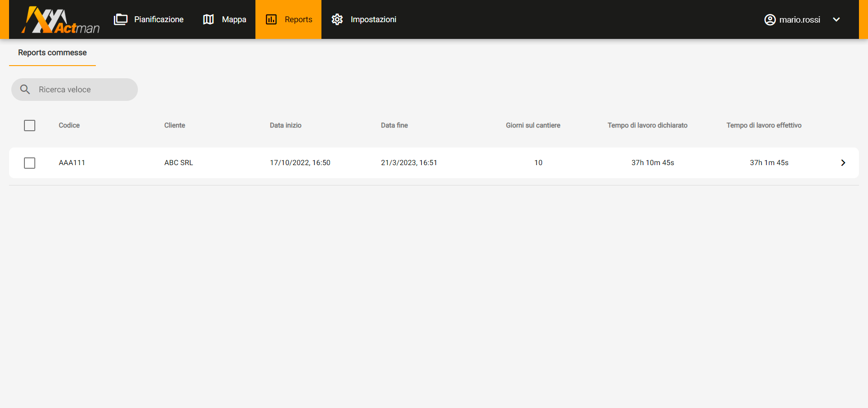Click the AAA111 code cell

(72, 163)
